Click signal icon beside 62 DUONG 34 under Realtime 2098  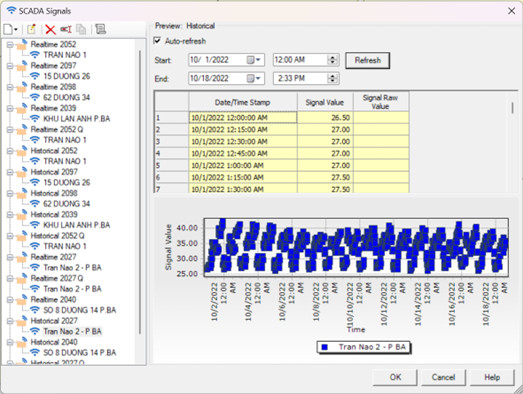pos(35,97)
